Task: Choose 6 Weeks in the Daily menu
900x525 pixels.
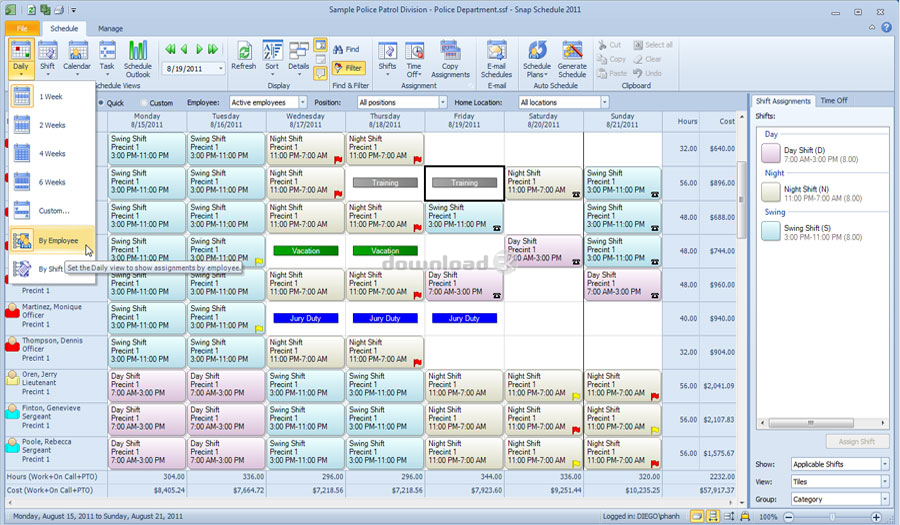Action: [52, 182]
